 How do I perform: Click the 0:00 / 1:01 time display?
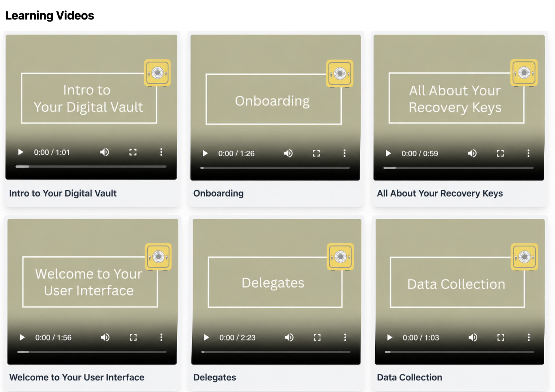[52, 153]
